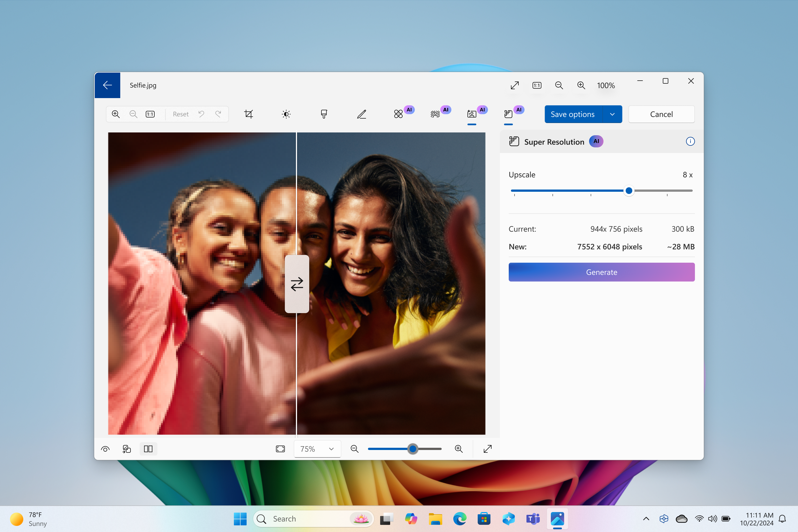
Task: Click the Crop tool icon
Action: [x=248, y=113]
